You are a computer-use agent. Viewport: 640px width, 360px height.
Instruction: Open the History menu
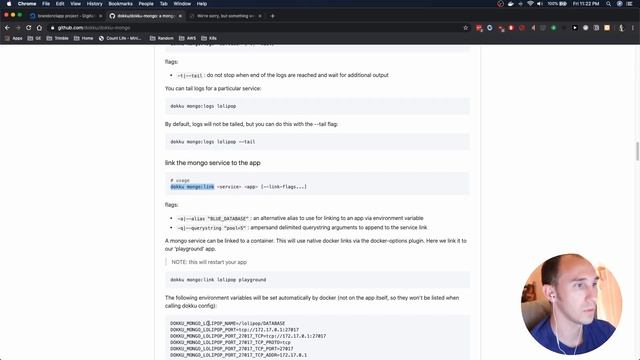tap(94, 4)
